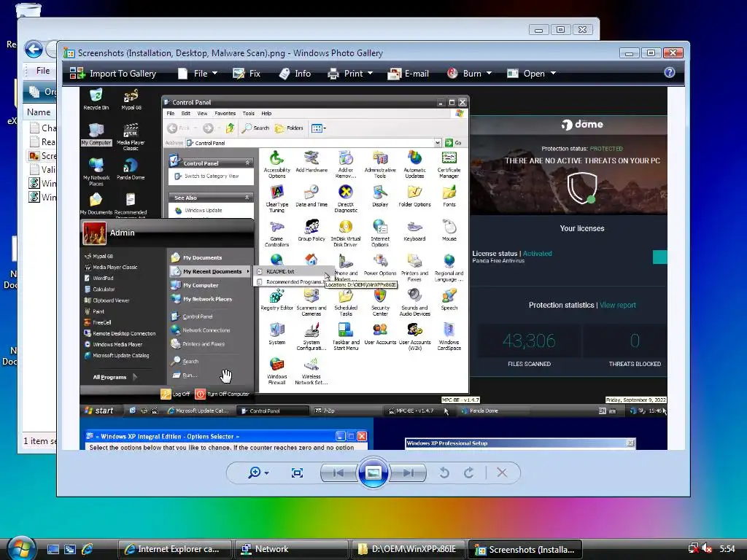747x560 pixels.
Task: Select the file row starting with "Cha"
Action: pyautogui.click(x=43, y=128)
